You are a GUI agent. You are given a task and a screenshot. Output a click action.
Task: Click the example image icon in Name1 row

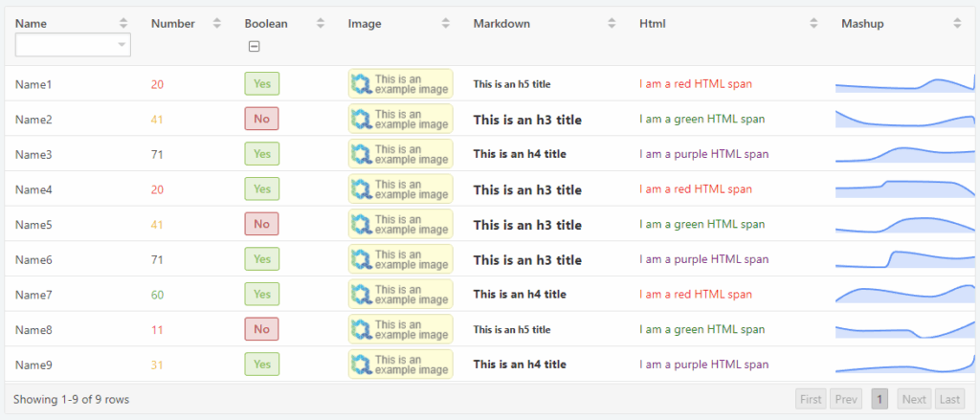[x=362, y=84]
